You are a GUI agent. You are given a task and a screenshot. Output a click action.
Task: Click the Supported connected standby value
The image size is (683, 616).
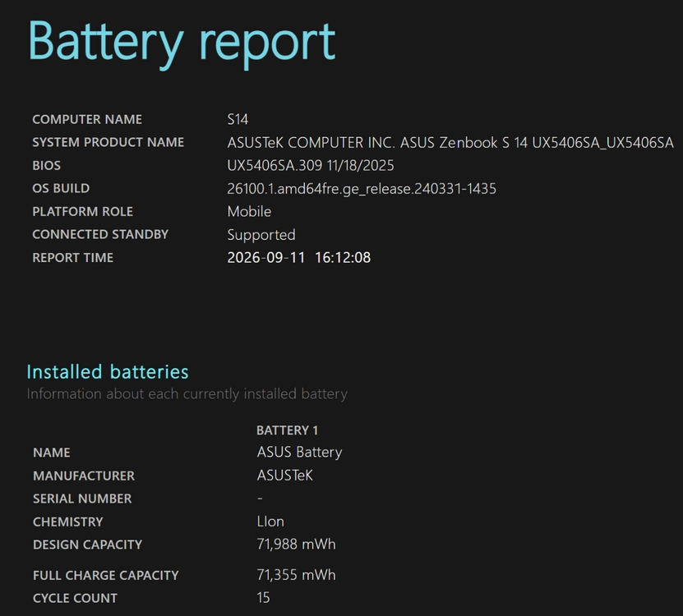pos(261,235)
